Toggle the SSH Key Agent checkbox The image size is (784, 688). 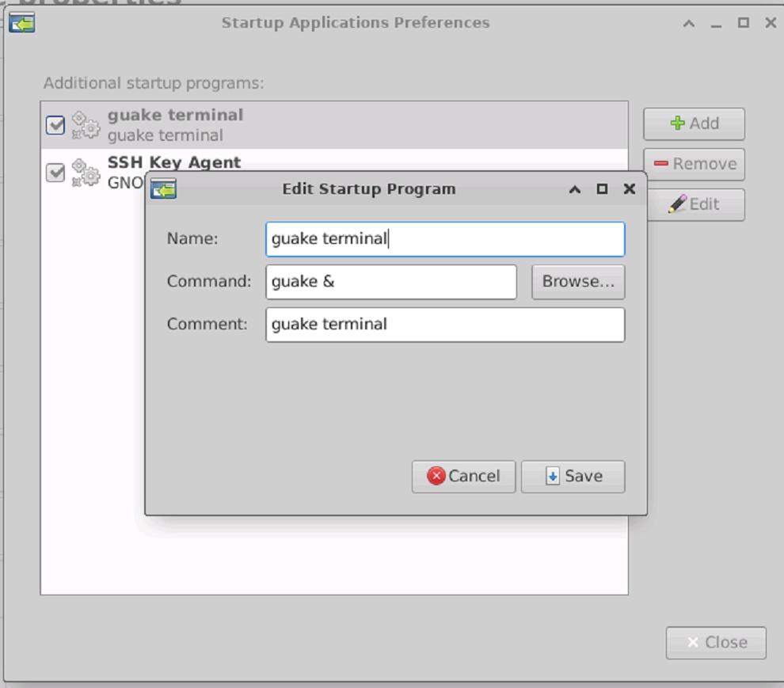(55, 173)
